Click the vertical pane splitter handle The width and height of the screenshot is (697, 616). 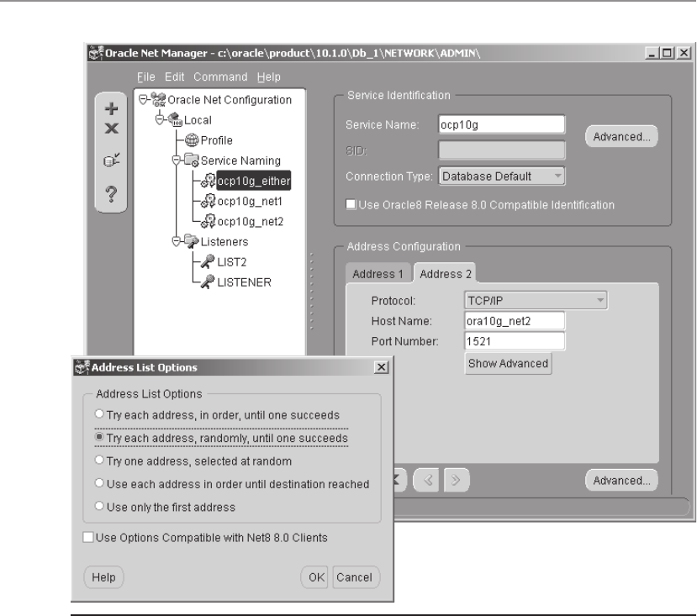[x=312, y=291]
